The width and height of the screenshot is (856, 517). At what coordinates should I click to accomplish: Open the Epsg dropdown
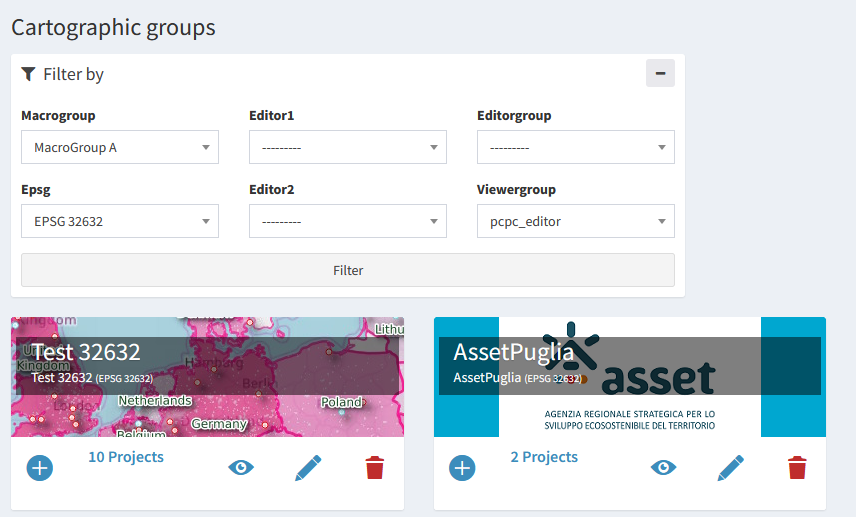[120, 221]
